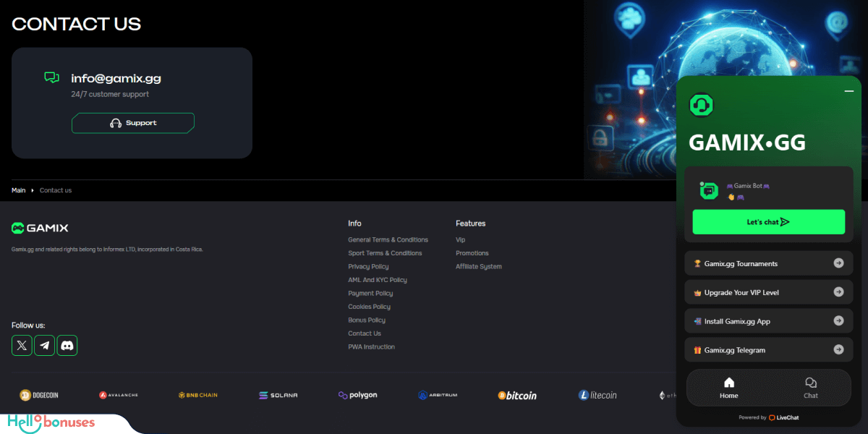
Task: Open the footer Contact Us link
Action: [x=365, y=333]
